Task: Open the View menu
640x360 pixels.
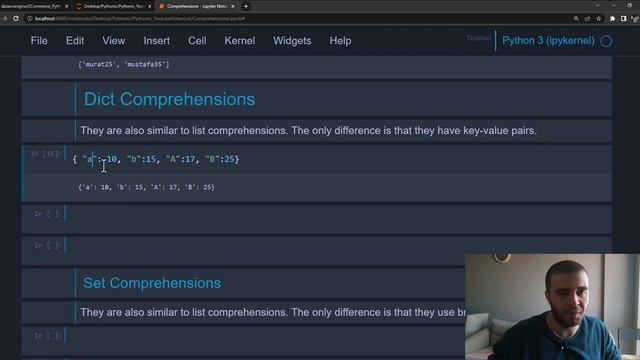Action: click(113, 41)
